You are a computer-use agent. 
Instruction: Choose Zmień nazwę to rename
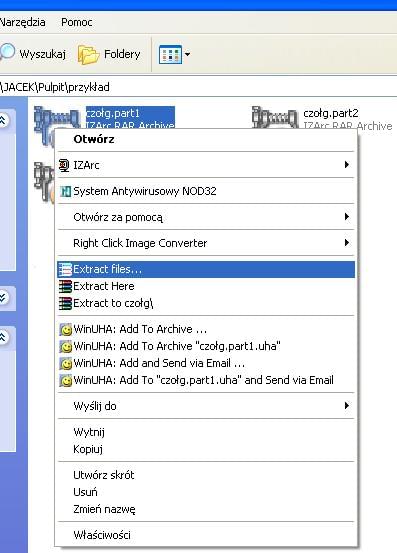click(206, 509)
